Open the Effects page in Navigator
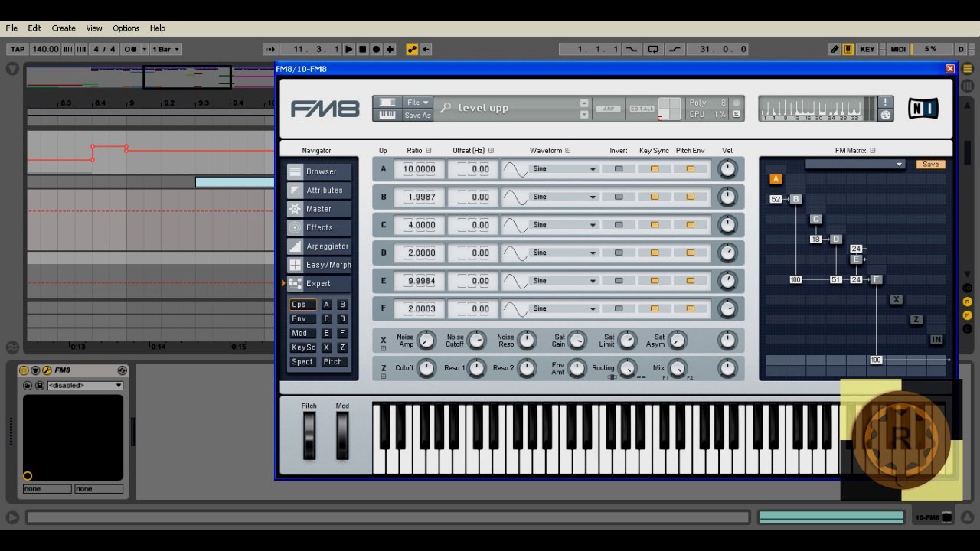980x551 pixels. (319, 227)
